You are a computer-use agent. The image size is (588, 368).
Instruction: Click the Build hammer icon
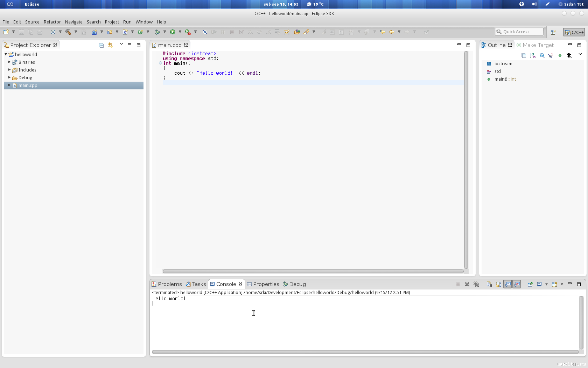click(x=68, y=32)
